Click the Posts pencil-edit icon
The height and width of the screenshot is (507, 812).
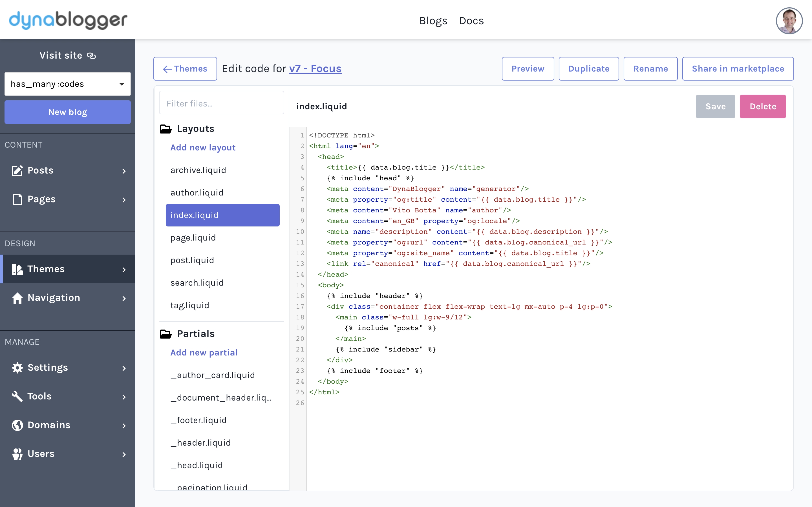pos(17,171)
